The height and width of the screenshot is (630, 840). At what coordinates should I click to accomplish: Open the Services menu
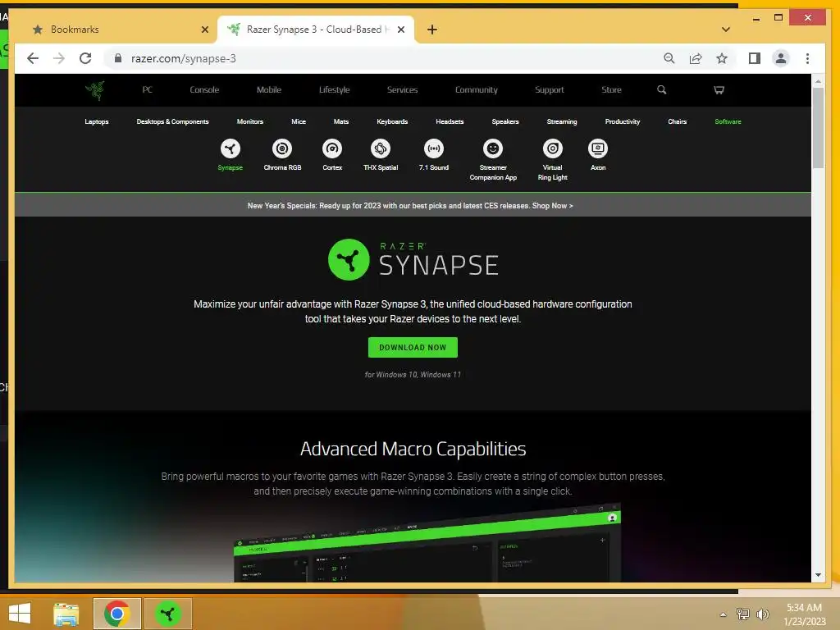pos(402,90)
